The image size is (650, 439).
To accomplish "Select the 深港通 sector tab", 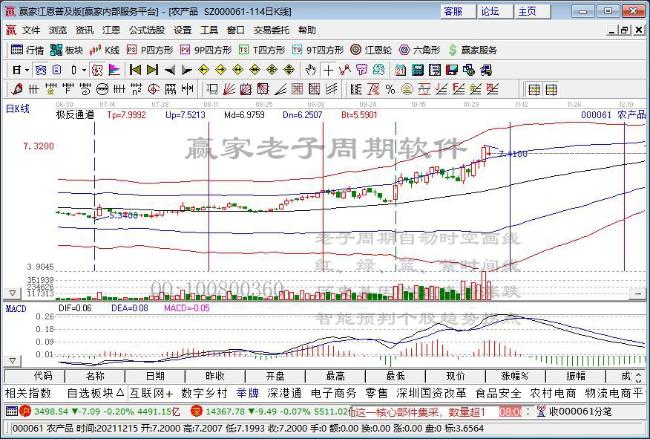I will click(x=284, y=393).
